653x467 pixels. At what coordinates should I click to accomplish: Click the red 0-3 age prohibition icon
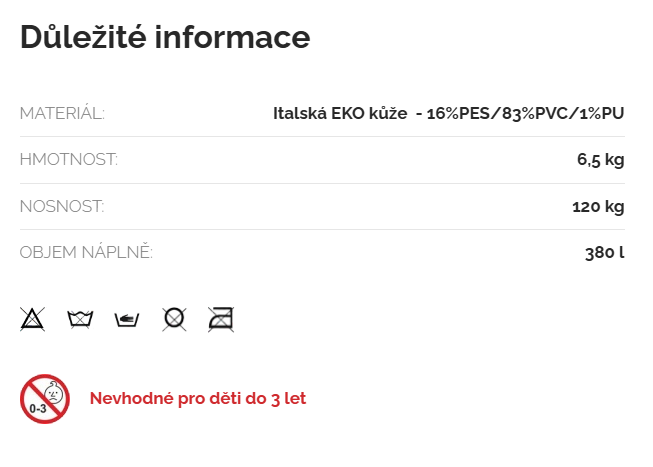click(45, 398)
